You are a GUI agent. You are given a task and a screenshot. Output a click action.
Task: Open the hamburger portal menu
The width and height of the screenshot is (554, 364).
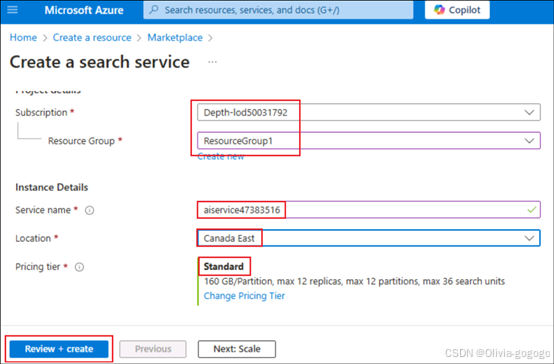12,10
